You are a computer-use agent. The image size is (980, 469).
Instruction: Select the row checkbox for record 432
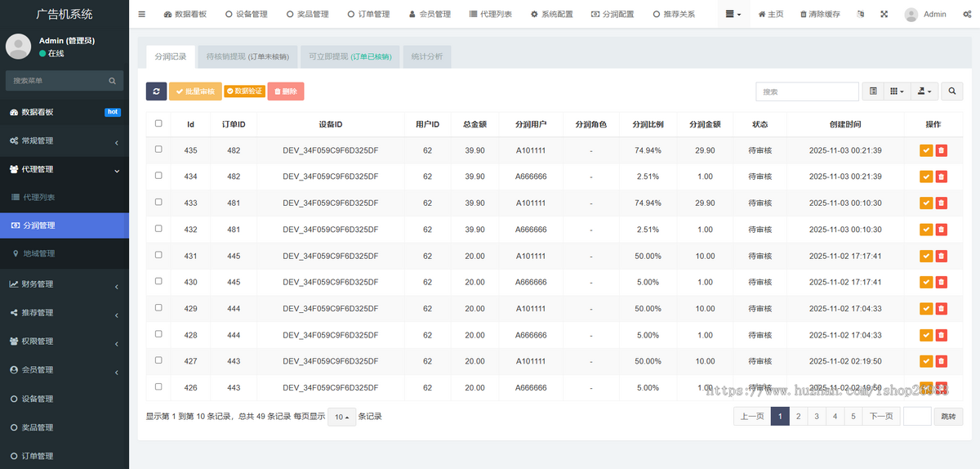tap(158, 229)
